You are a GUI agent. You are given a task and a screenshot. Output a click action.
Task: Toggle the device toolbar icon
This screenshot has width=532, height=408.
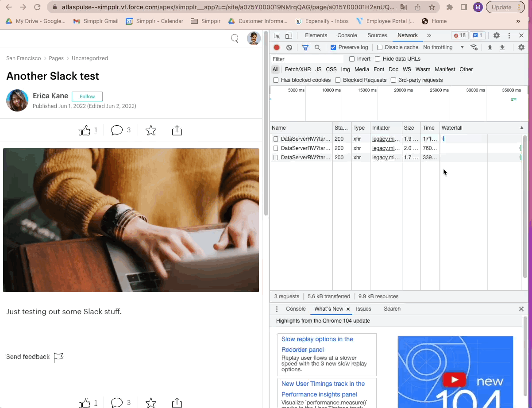[289, 35]
